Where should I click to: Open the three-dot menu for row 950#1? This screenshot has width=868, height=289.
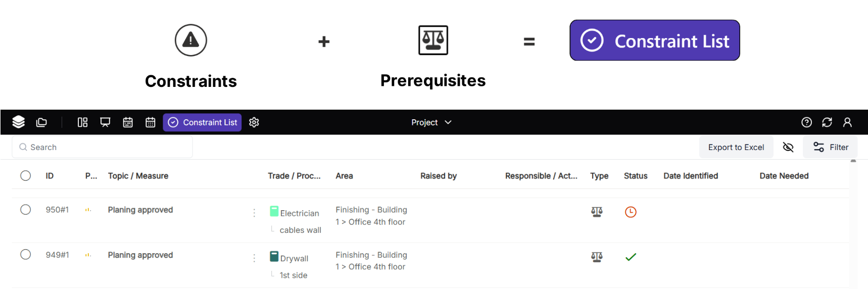[x=254, y=213]
